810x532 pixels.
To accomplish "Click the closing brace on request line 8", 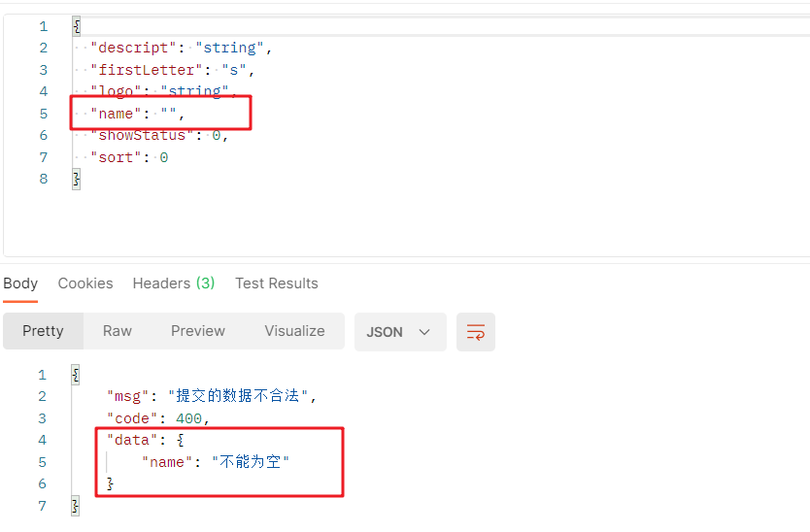I will 77,180.
